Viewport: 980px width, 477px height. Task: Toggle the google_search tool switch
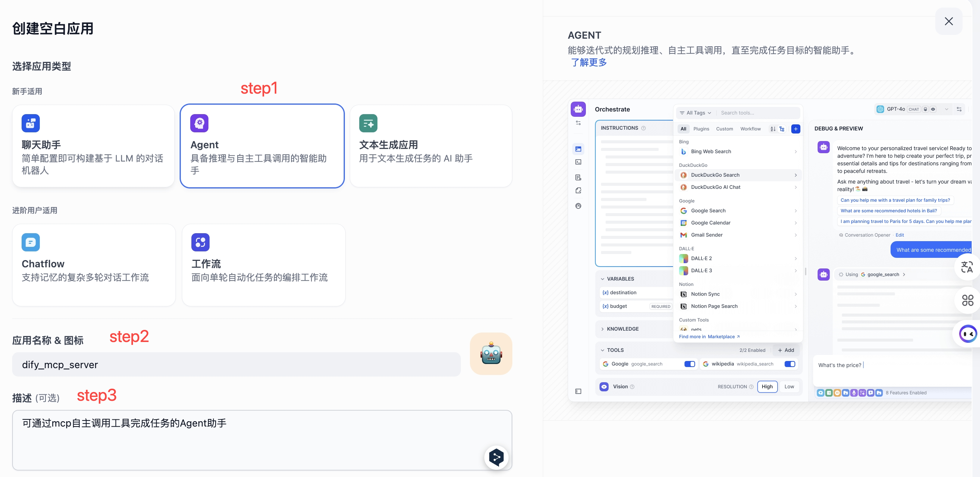(689, 364)
